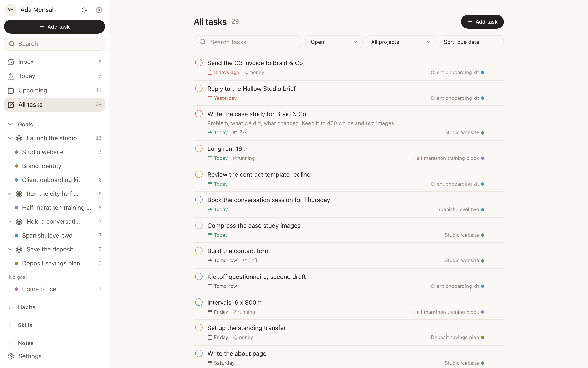
Task: Click the AM profile avatar
Action: point(10,10)
